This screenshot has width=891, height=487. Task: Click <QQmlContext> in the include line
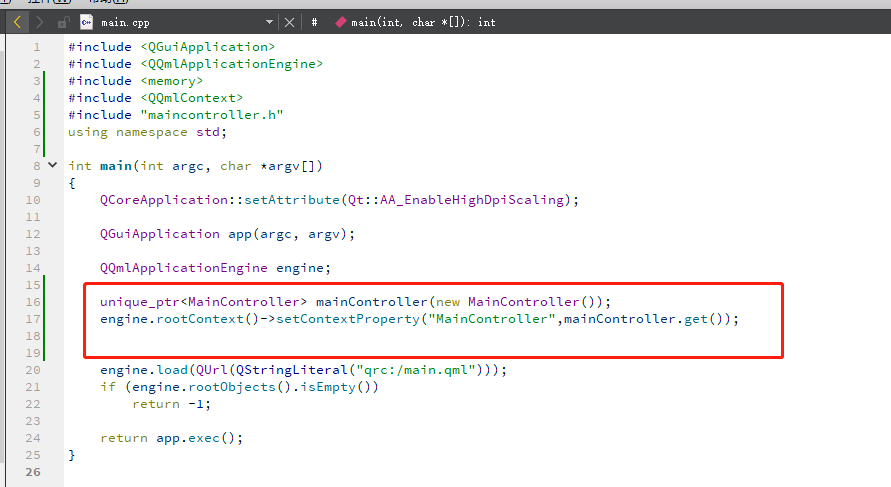pos(191,98)
